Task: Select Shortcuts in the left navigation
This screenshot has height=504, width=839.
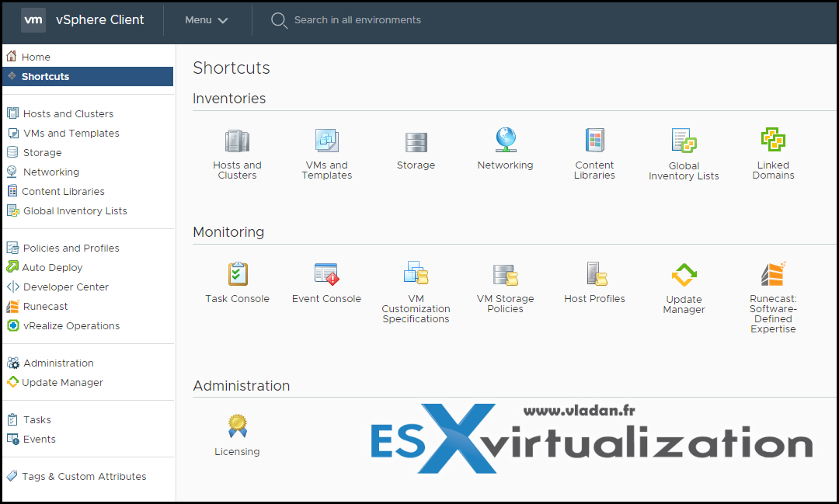Action: (x=45, y=76)
